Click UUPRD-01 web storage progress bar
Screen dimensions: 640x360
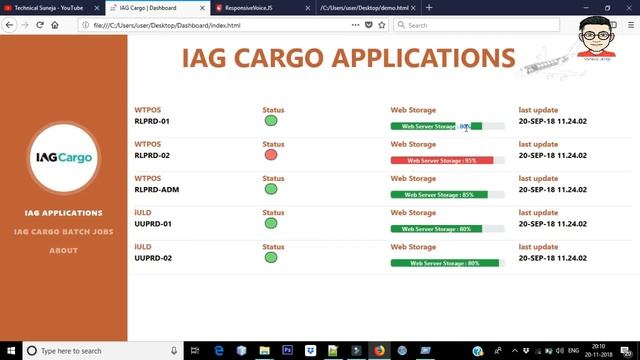(x=447, y=229)
